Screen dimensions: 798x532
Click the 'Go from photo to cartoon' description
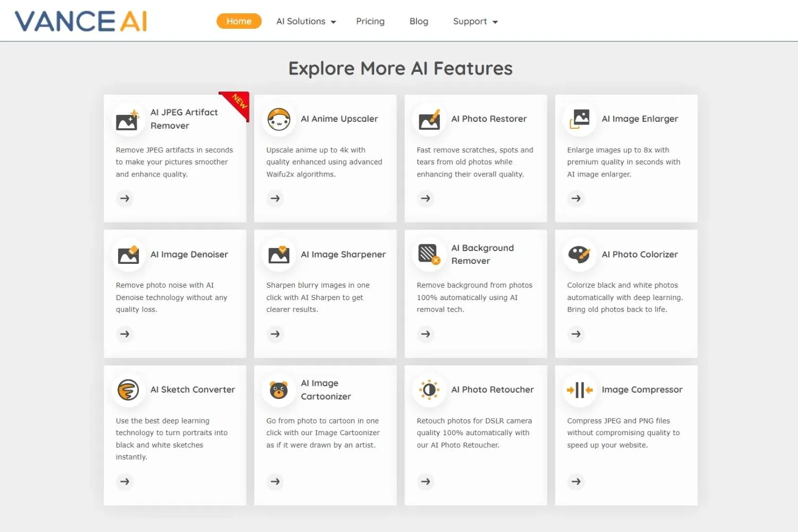click(323, 433)
